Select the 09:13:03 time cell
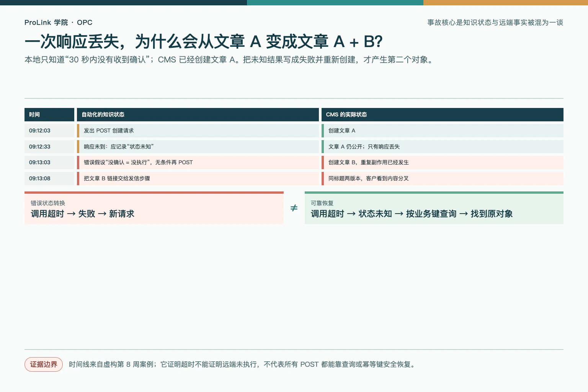588x392 pixels. [49, 162]
